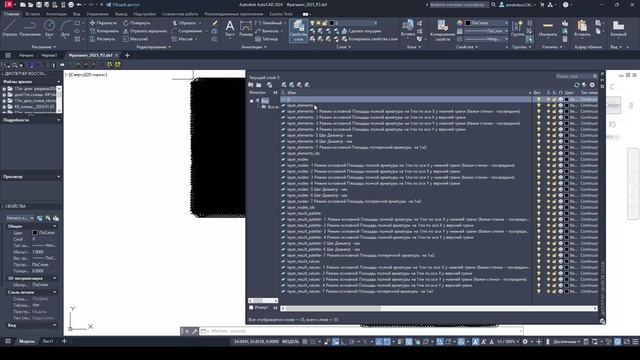
Task: Click Цвет swatch in properties palette
Action: click(x=35, y=233)
